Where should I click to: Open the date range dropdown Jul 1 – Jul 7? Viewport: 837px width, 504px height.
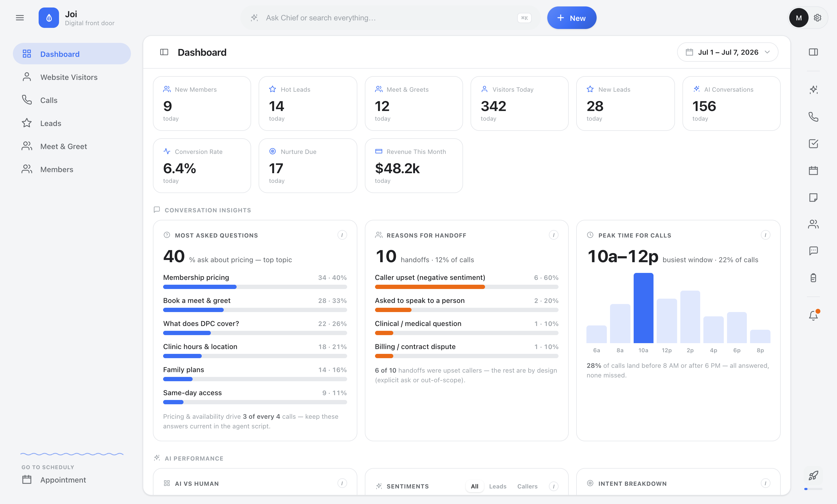tap(728, 52)
